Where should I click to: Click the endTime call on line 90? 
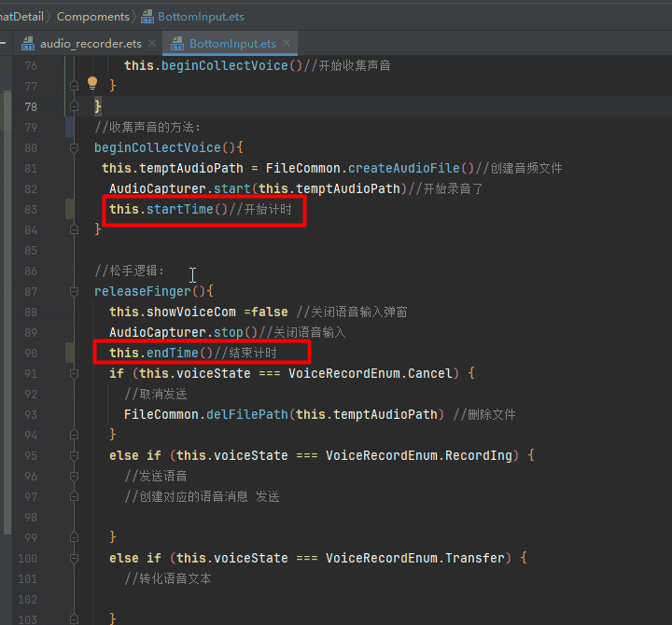(x=172, y=353)
